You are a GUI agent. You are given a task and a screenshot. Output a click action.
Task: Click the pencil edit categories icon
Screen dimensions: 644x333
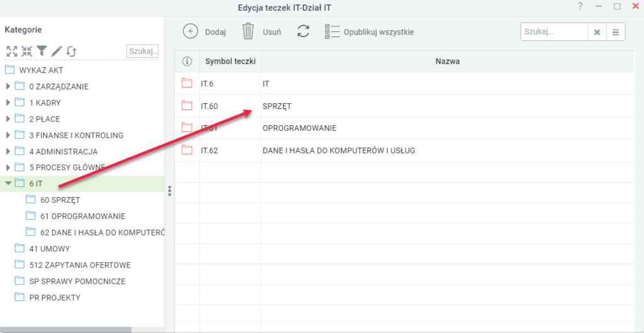[56, 52]
